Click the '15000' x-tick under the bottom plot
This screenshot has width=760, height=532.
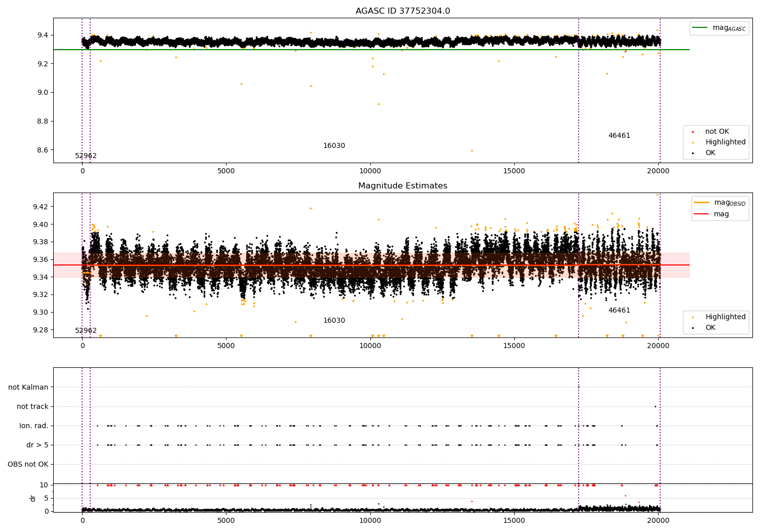514,521
